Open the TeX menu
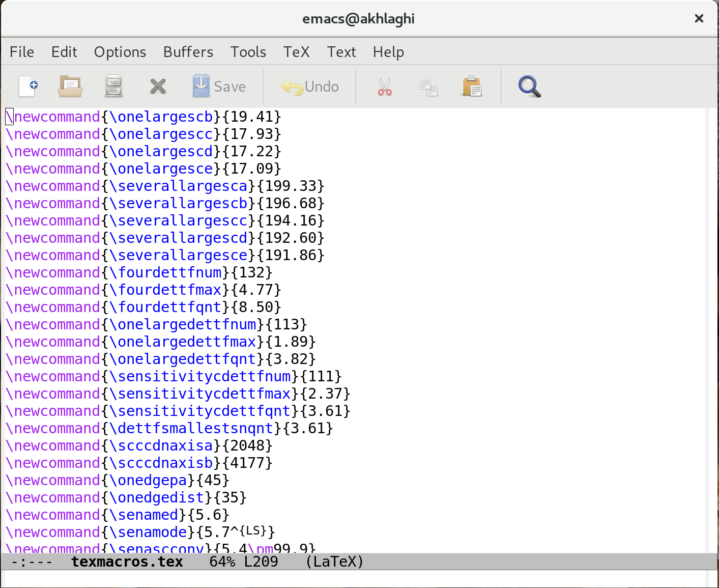The height and width of the screenshot is (588, 719). (296, 52)
